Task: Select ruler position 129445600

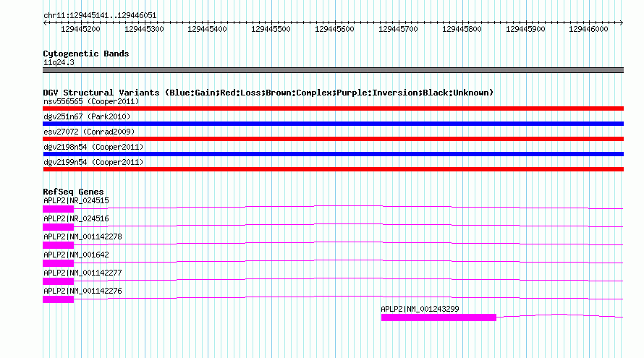Action: (334, 29)
